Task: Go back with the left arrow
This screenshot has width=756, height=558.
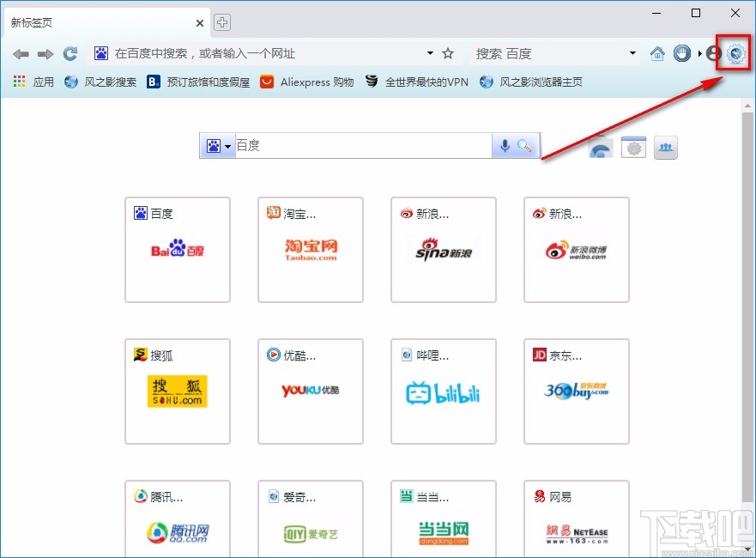Action: 21,53
